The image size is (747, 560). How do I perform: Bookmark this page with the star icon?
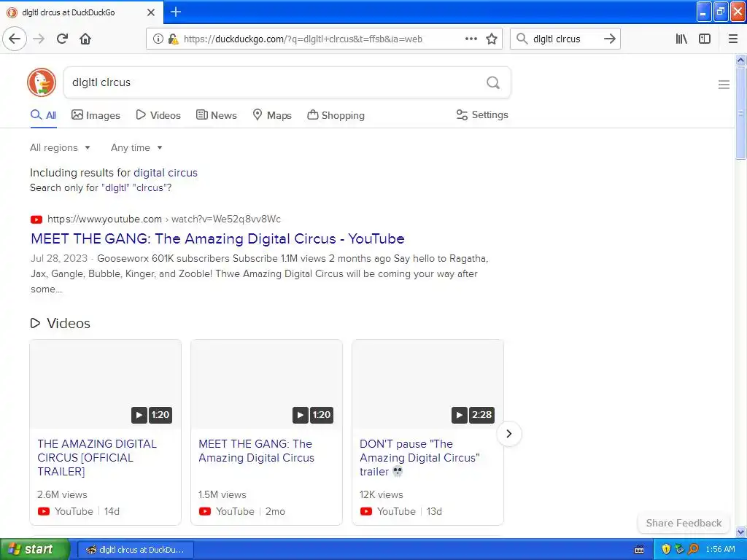tap(492, 39)
